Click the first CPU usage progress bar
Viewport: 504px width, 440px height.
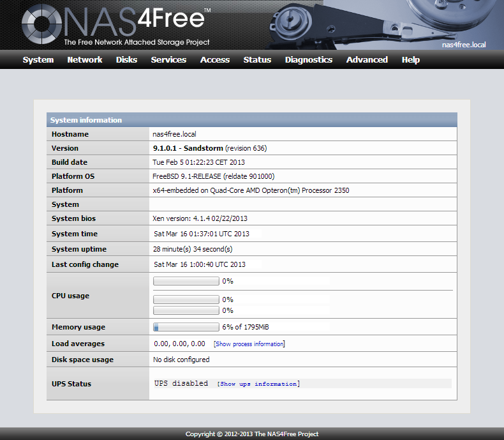click(186, 281)
